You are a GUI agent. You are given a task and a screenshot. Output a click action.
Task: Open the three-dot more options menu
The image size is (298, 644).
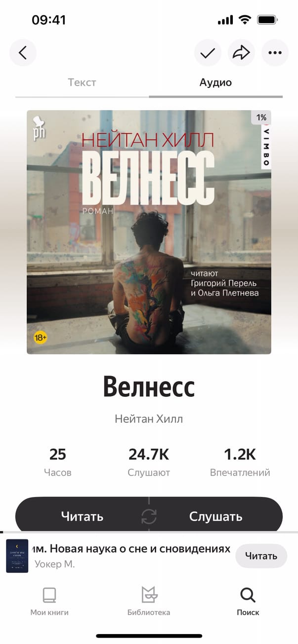275,53
